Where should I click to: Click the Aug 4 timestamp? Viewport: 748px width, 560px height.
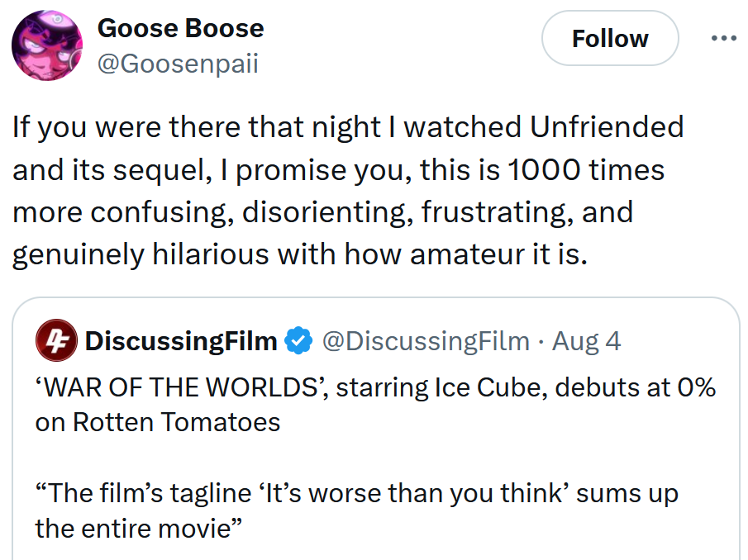(587, 340)
